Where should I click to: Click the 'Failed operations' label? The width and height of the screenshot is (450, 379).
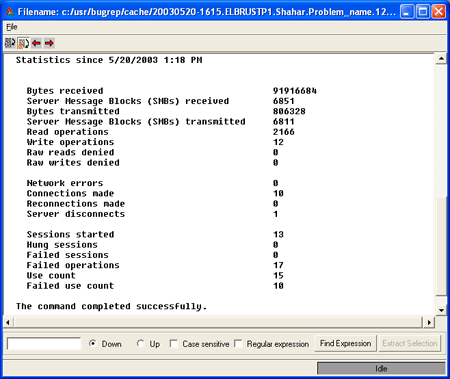pyautogui.click(x=73, y=265)
